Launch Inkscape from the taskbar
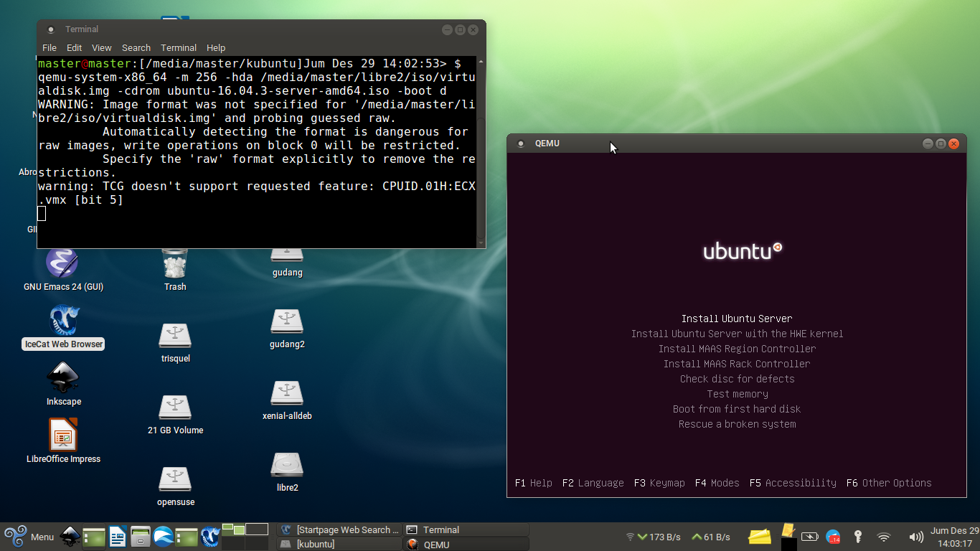Viewport: 980px width, 551px height. click(x=70, y=536)
